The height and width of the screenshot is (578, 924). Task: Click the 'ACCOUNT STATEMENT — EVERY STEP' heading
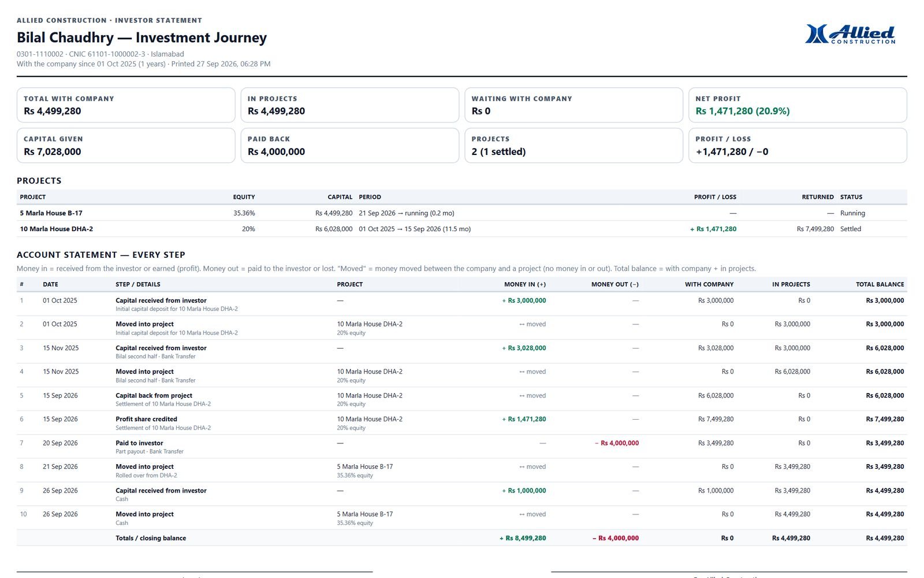(x=101, y=255)
